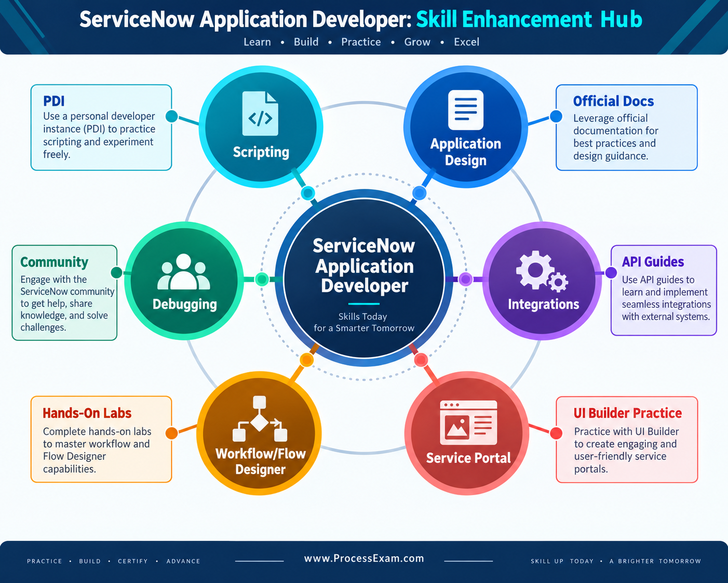Click the purple connector dot on API Guides card

[x=611, y=272]
